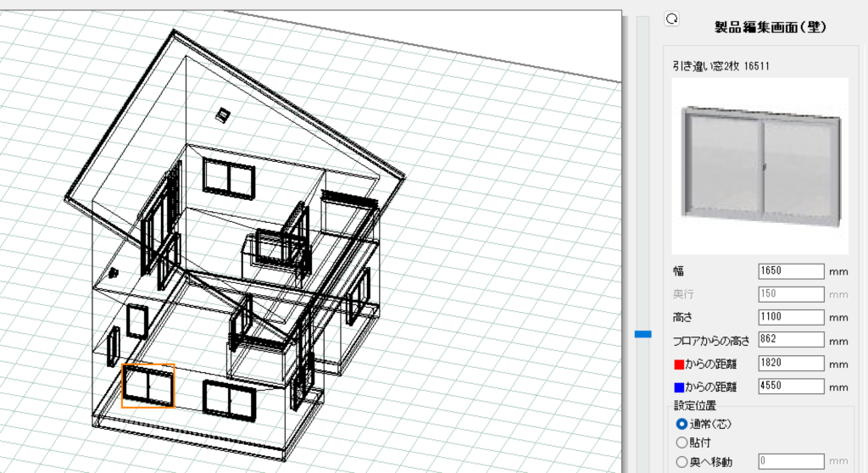This screenshot has height=473, width=868.
Task: Choose the 貼付 placement radio button
Action: tap(681, 442)
